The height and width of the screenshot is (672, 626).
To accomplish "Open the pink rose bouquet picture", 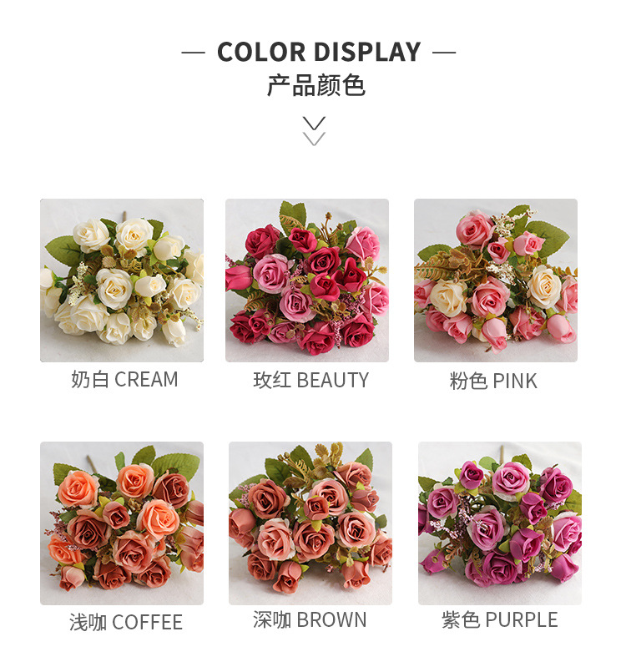I will (x=495, y=280).
